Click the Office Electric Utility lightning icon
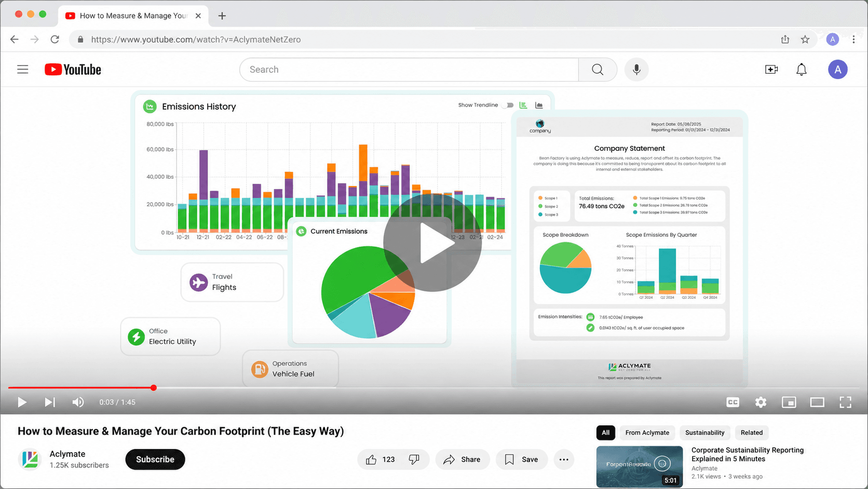This screenshot has width=868, height=489. (136, 337)
